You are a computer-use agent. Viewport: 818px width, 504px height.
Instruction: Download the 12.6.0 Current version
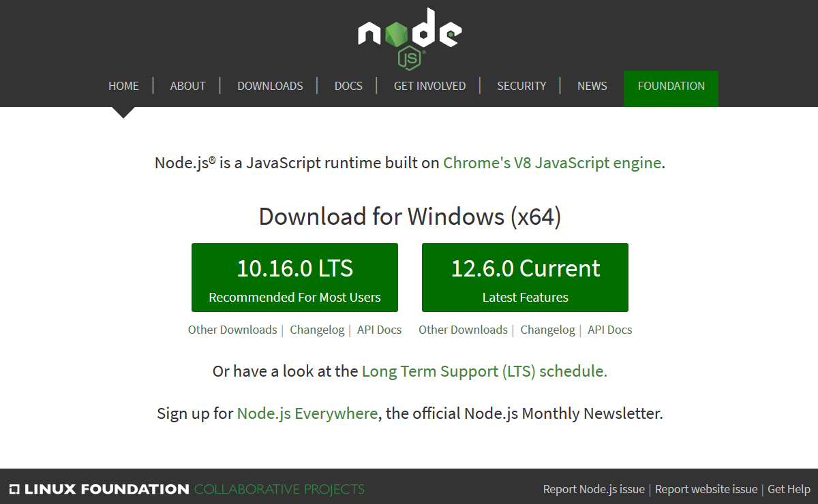[x=525, y=277]
